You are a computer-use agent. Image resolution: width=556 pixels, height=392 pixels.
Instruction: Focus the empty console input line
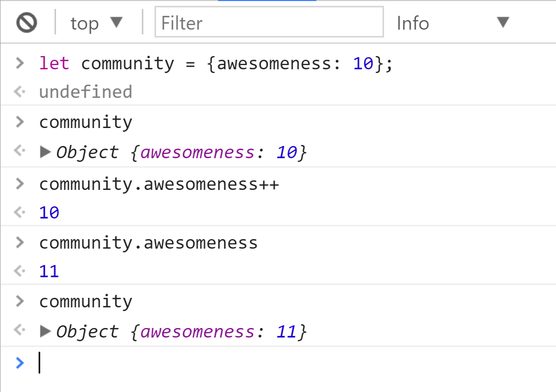click(x=265, y=363)
